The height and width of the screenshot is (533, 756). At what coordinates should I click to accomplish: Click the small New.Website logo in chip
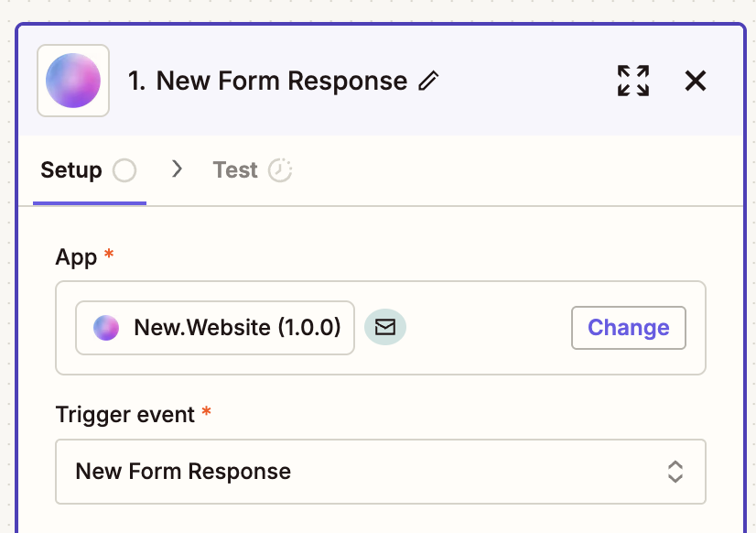pos(106,328)
